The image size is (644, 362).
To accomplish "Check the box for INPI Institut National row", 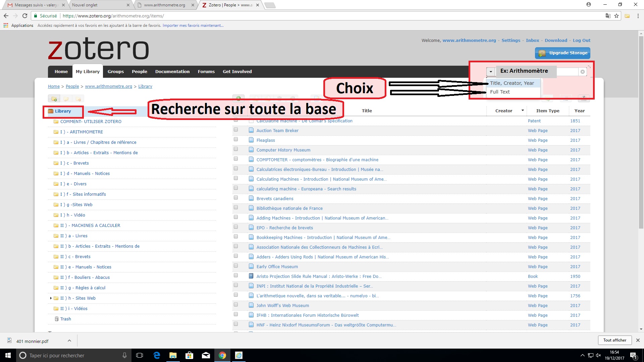I will 236,285.
